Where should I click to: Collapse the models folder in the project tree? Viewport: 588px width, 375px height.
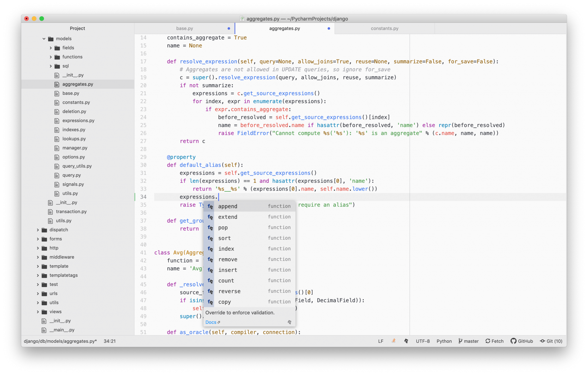(x=44, y=38)
